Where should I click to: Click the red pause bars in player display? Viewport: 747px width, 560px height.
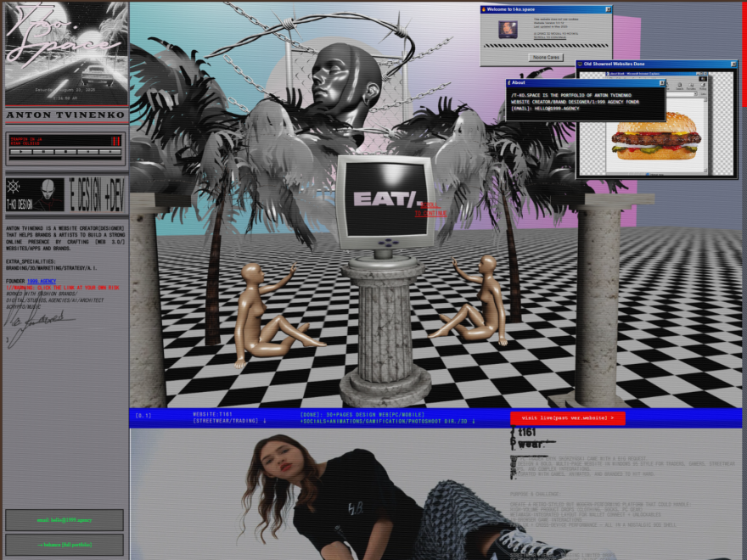(115, 141)
